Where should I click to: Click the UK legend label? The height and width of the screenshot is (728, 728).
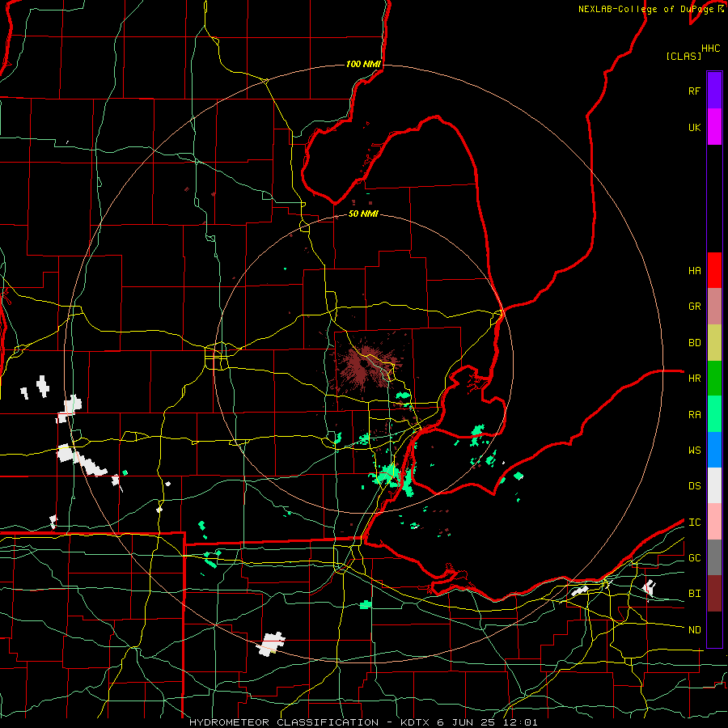tap(694, 127)
